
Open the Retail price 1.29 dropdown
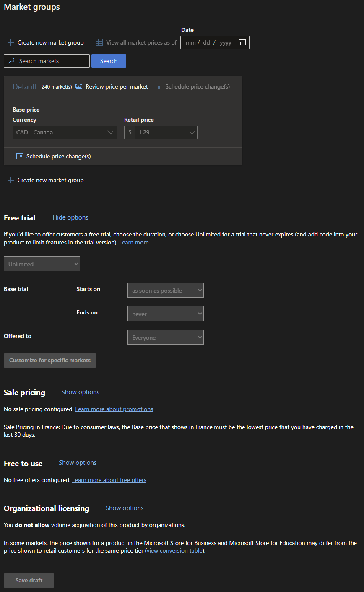[x=161, y=132]
